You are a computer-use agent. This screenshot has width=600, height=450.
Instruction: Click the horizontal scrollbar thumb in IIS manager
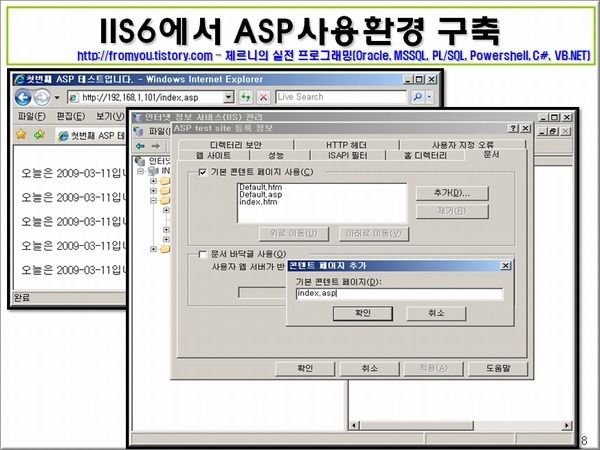pos(416,425)
